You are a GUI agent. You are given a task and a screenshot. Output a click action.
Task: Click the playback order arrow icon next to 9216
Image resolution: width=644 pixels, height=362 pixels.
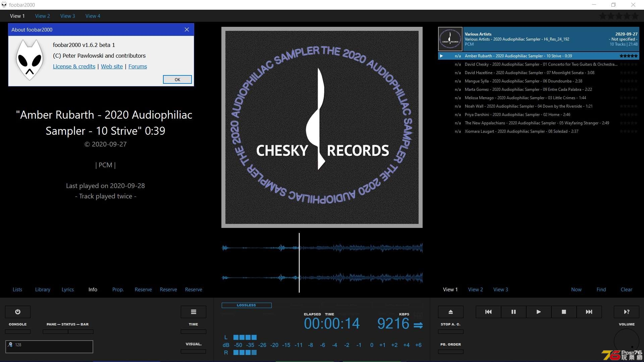[x=418, y=325]
